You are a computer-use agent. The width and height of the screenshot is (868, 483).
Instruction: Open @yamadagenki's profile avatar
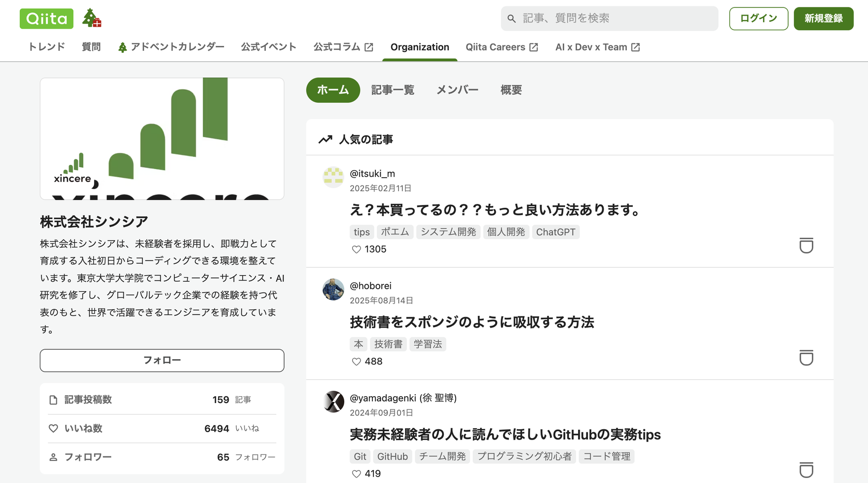click(x=333, y=402)
